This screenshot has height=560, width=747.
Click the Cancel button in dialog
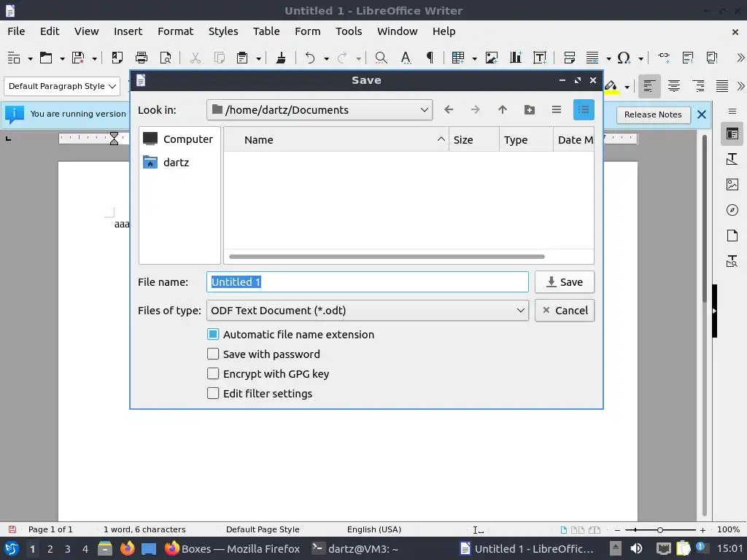coord(565,311)
